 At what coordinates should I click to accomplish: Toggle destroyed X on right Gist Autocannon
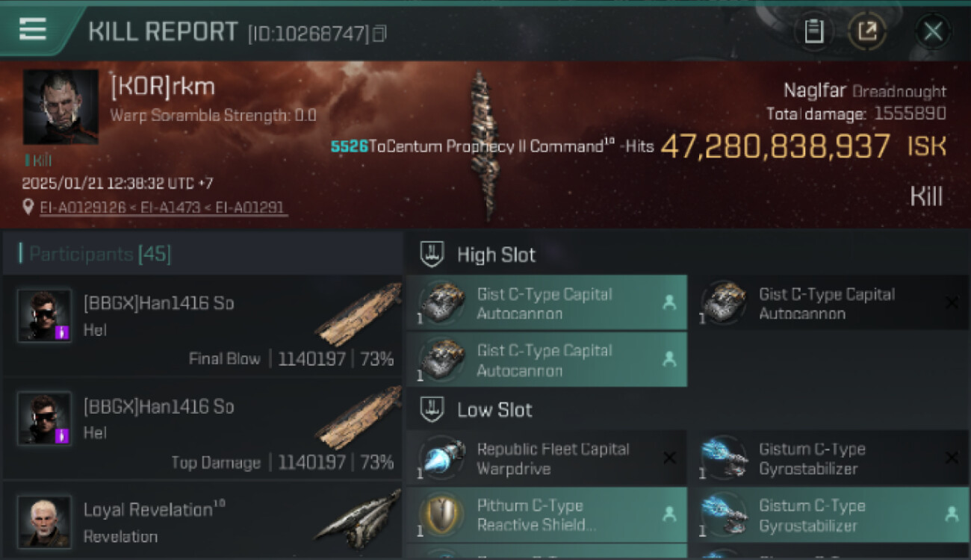(952, 302)
